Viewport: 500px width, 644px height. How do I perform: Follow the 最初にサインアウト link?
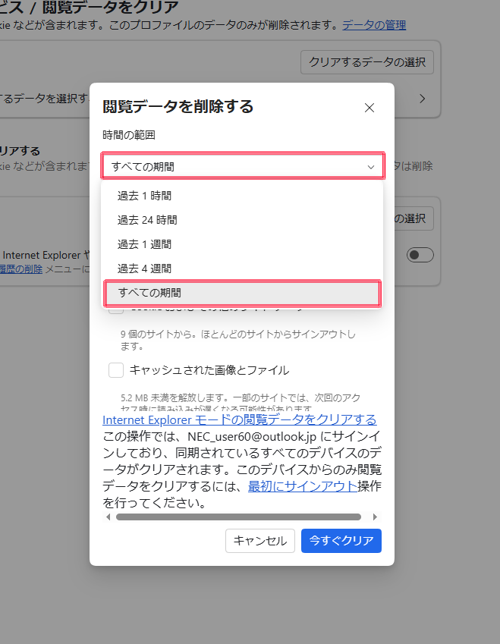(303, 486)
